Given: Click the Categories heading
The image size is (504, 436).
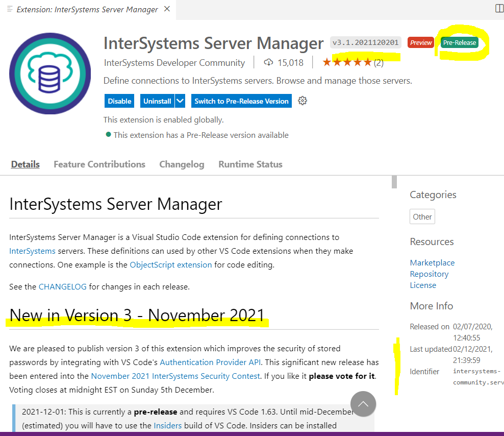Looking at the screenshot, I should coord(433,195).
